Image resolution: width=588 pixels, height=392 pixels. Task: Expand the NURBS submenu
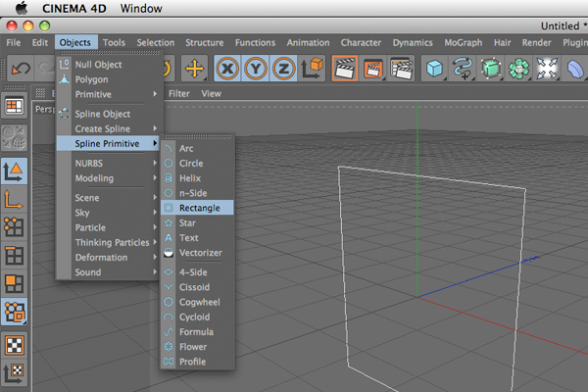pos(110,164)
